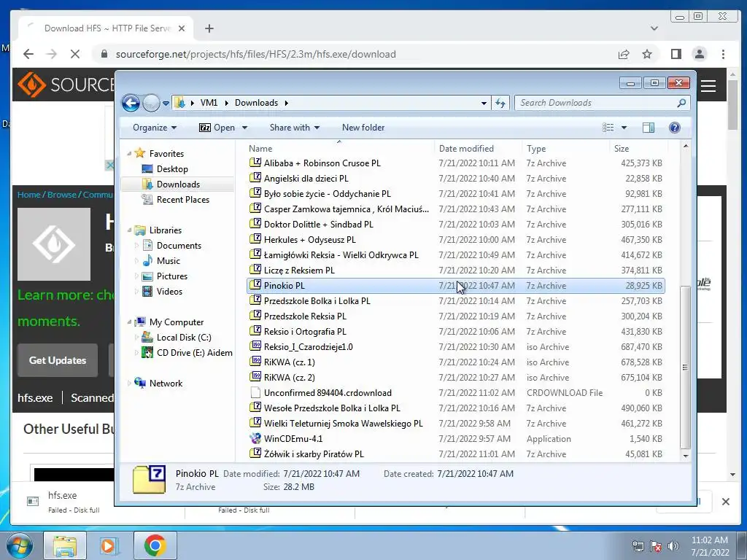Click the Chrome back arrow
Screen dimensions: 747x560
28,54
